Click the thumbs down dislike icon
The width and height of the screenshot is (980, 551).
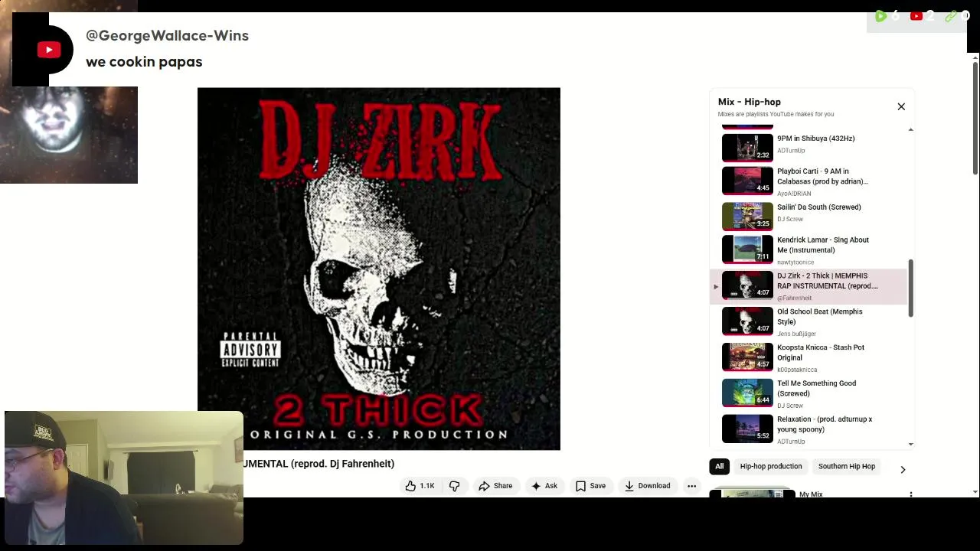click(x=455, y=486)
